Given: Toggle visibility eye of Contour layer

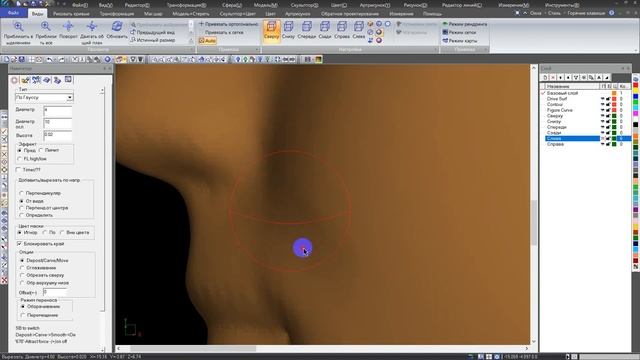Looking at the screenshot, I should pyautogui.click(x=602, y=104).
